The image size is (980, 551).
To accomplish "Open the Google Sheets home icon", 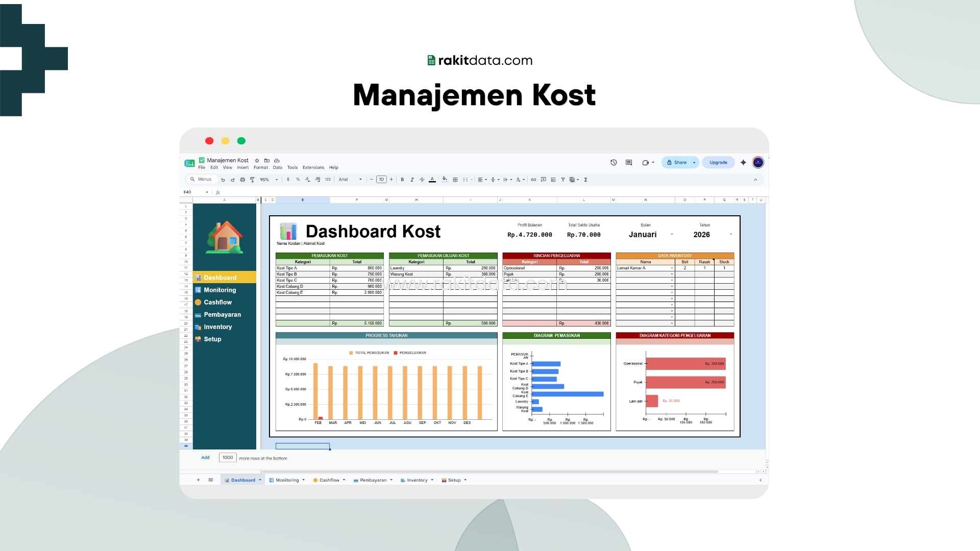I will [189, 163].
